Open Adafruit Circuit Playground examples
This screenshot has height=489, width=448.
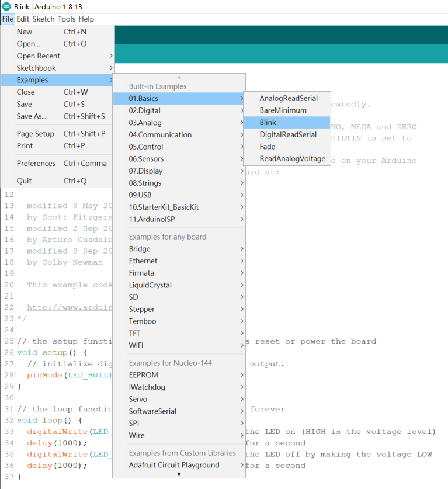click(179, 465)
